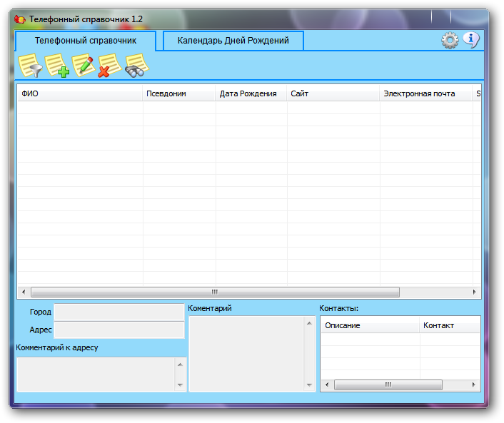Click Описание column header in contacts table

[x=369, y=325]
